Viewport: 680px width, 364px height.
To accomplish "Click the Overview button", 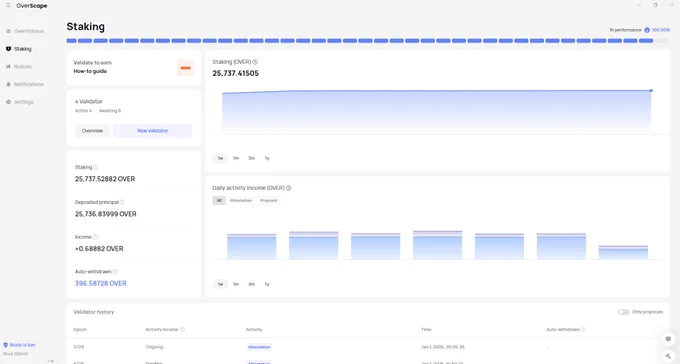I will [92, 131].
